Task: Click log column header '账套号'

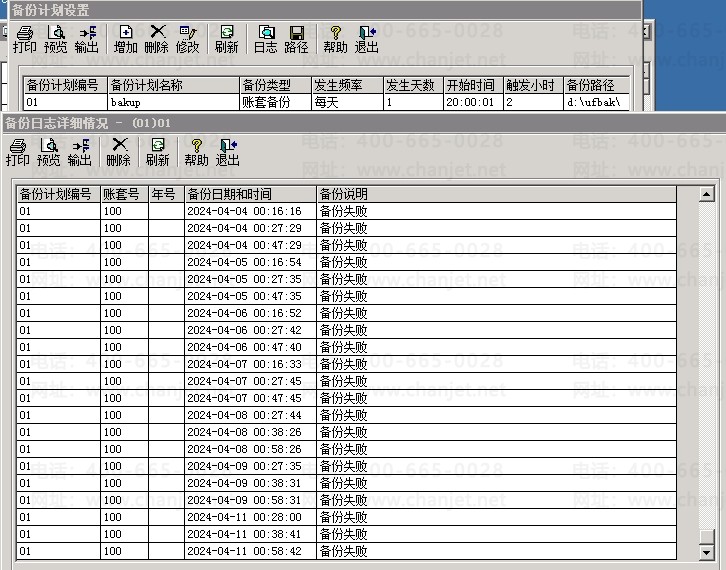Action: pos(124,194)
